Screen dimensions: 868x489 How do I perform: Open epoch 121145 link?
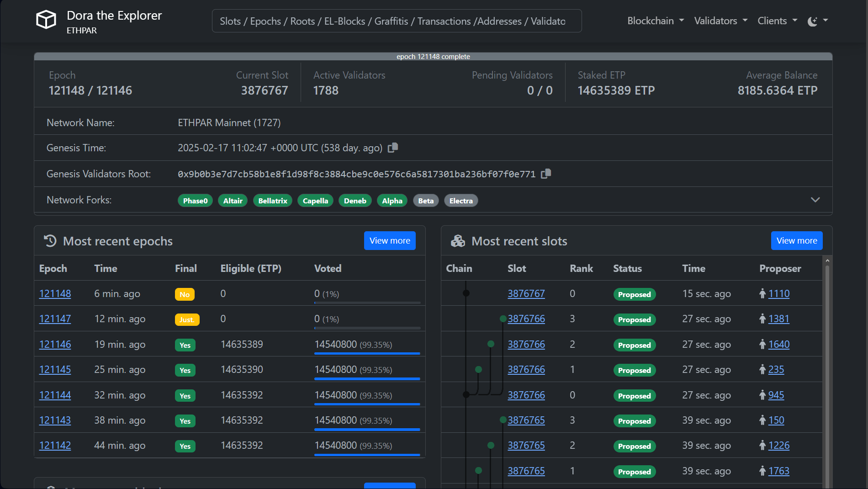click(x=55, y=369)
